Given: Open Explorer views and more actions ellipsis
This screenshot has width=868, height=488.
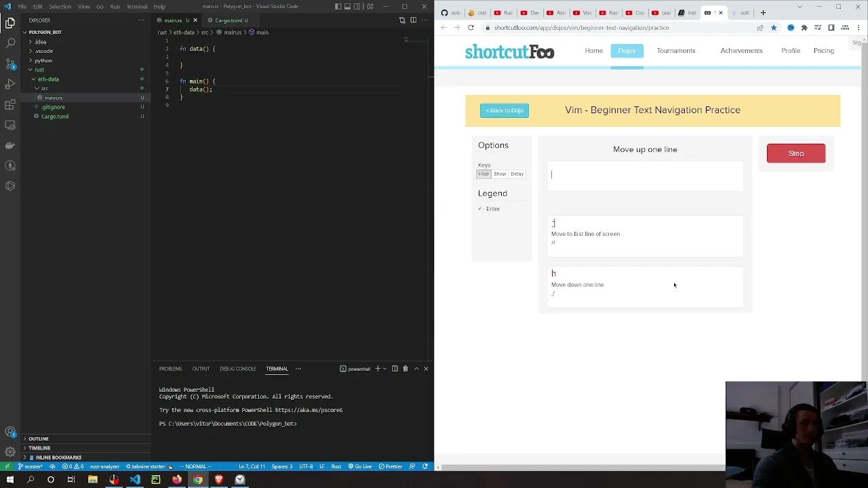Looking at the screenshot, I should coord(141,20).
